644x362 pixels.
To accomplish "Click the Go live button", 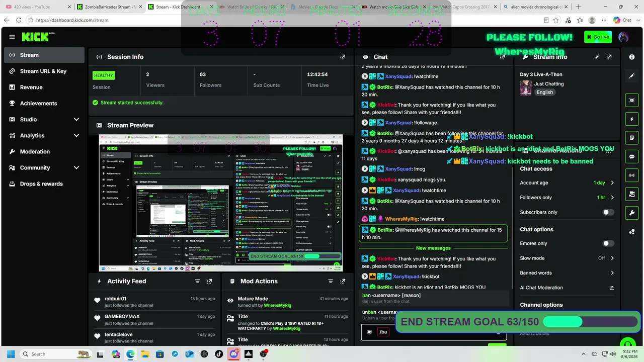I will tap(598, 37).
